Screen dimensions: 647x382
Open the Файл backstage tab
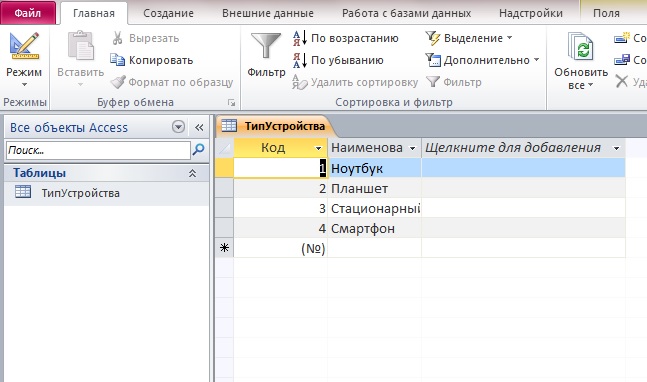point(28,13)
